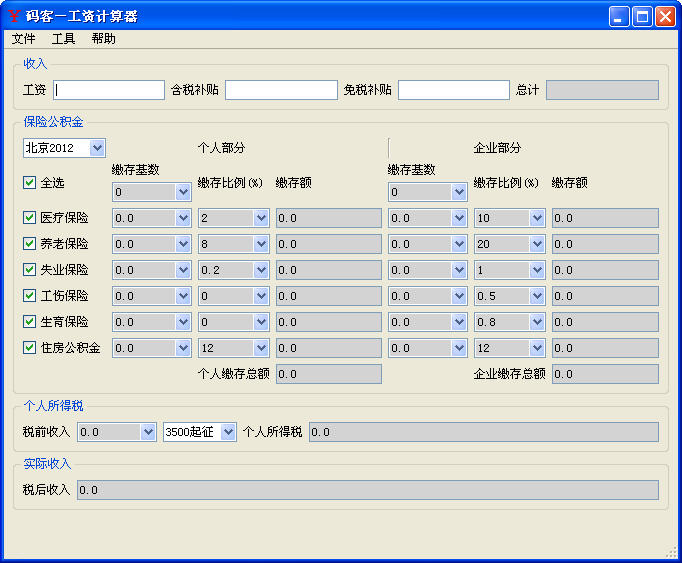This screenshot has height=563, width=682.
Task: Open 住房公积金 personal base dropdown
Action: click(152, 349)
